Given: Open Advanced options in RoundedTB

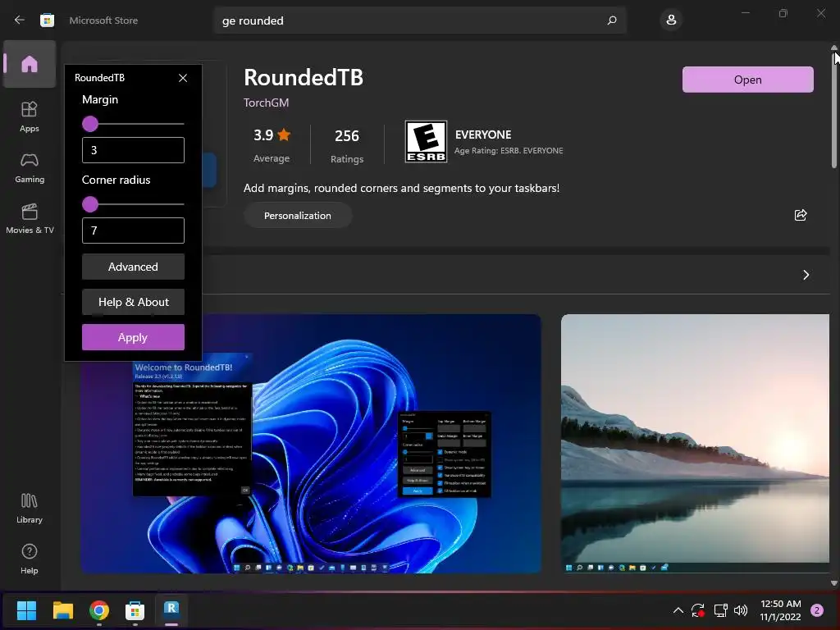Looking at the screenshot, I should pyautogui.click(x=133, y=267).
